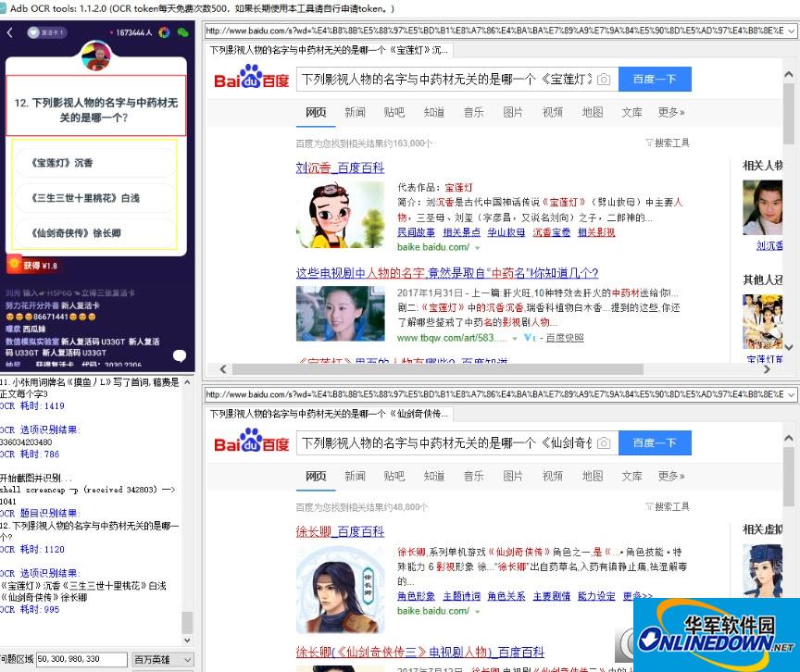Click the Baidu logo in the top browser pane
This screenshot has width=800, height=672.
(x=251, y=80)
